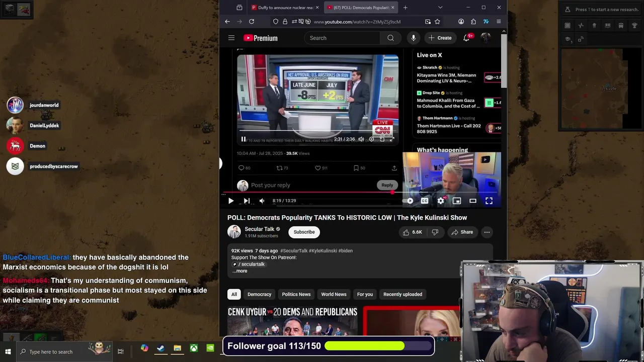The image size is (644, 362).
Task: Open the browser application menu
Action: tap(499, 22)
